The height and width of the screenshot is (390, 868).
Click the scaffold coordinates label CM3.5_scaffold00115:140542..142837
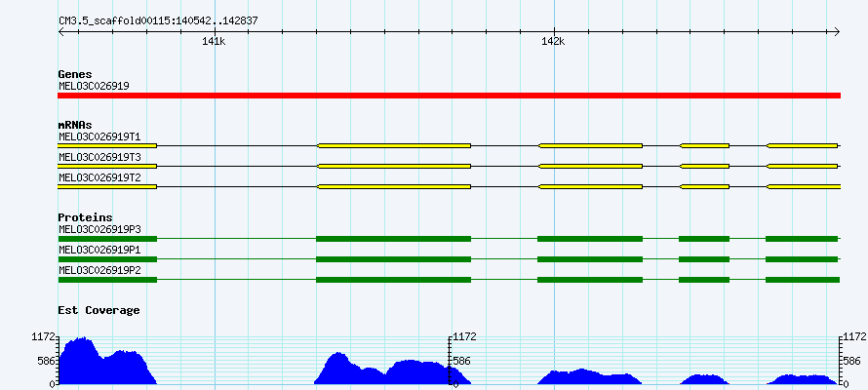pyautogui.click(x=158, y=21)
